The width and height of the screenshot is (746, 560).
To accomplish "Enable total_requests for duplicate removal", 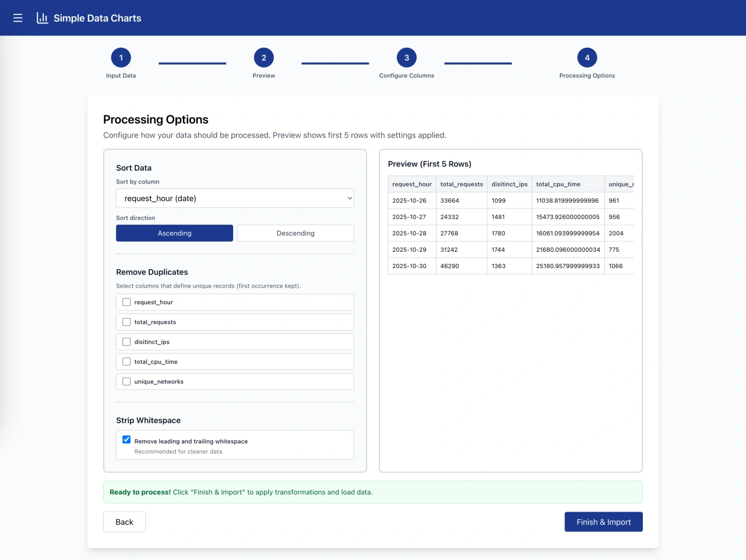I will [x=126, y=322].
